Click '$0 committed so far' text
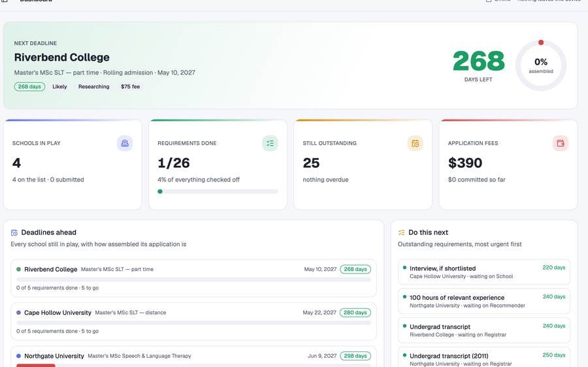 [477, 180]
